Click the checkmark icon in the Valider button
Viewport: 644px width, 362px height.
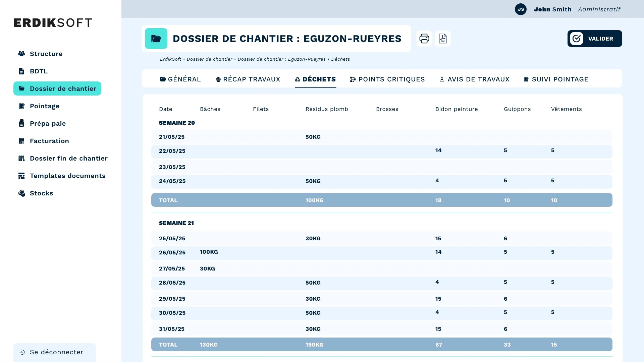pos(577,39)
